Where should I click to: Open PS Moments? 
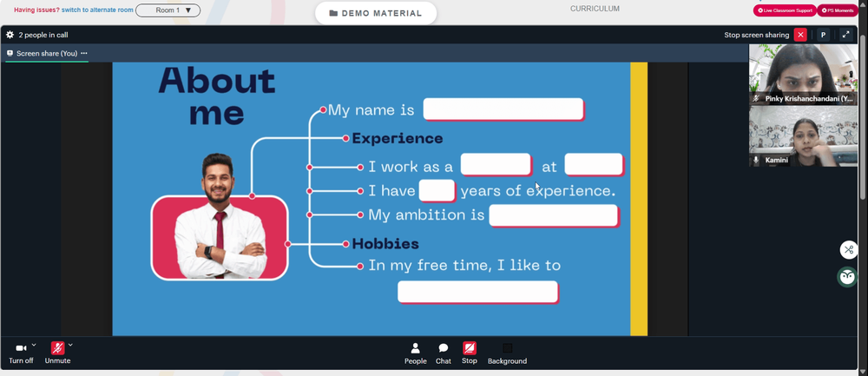[837, 10]
